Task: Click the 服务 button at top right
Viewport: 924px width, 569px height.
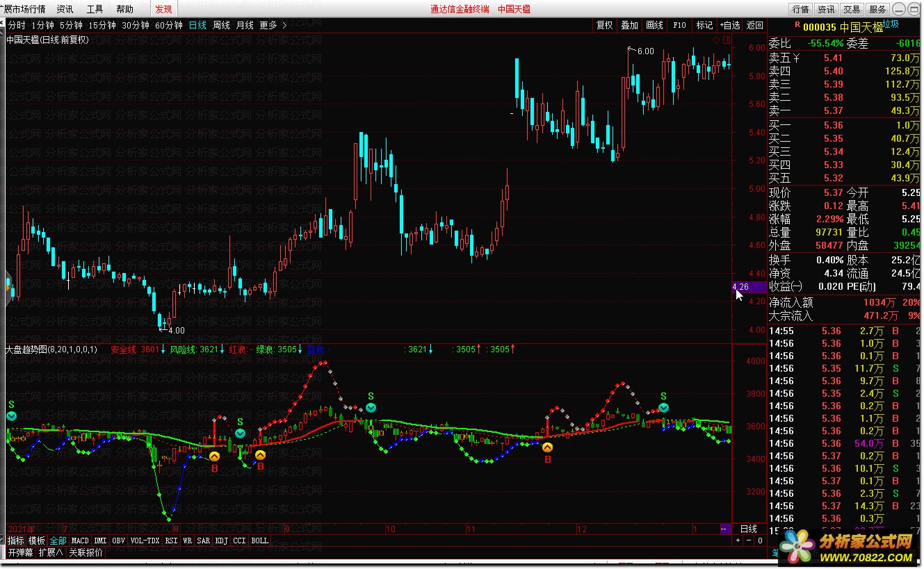Action: pos(877,9)
